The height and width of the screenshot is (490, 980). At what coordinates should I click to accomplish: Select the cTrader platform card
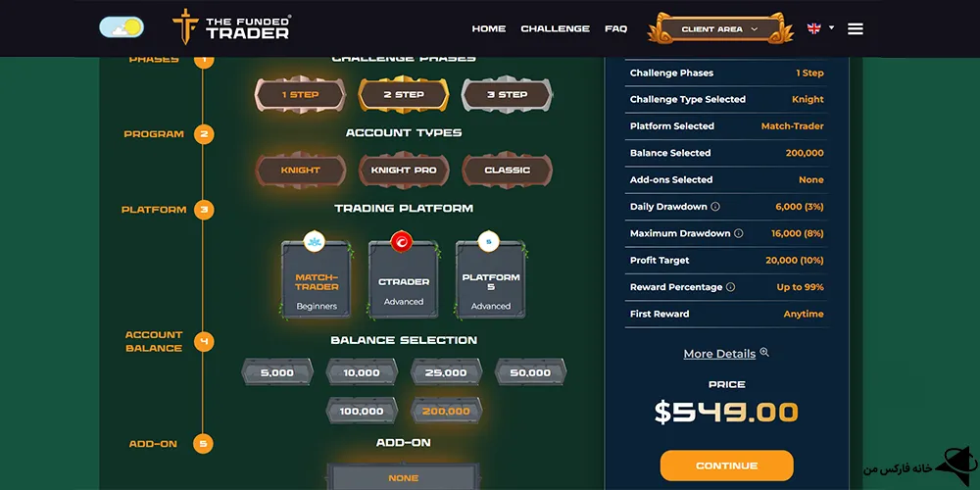click(x=403, y=280)
